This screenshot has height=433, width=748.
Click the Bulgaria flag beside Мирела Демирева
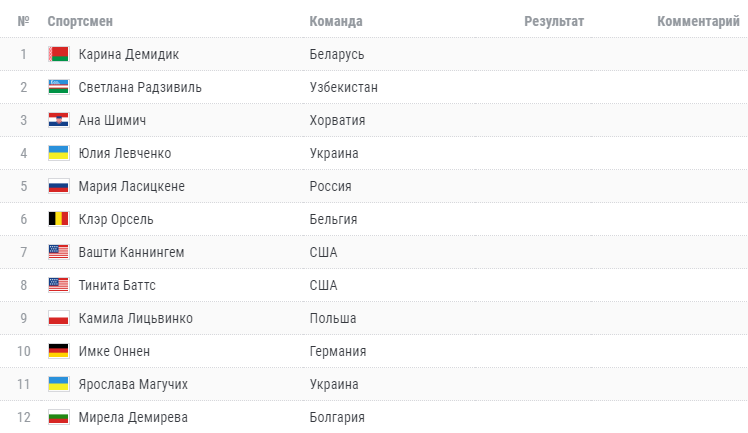(x=58, y=417)
